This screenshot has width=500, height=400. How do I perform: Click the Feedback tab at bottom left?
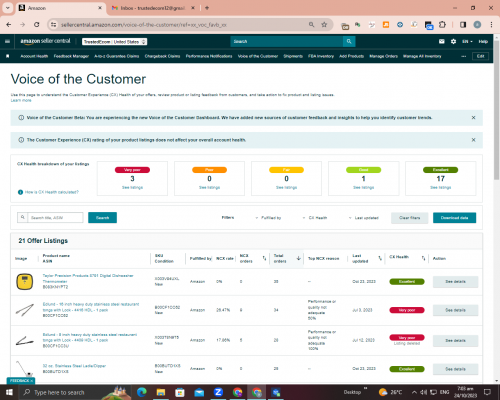pos(21,381)
